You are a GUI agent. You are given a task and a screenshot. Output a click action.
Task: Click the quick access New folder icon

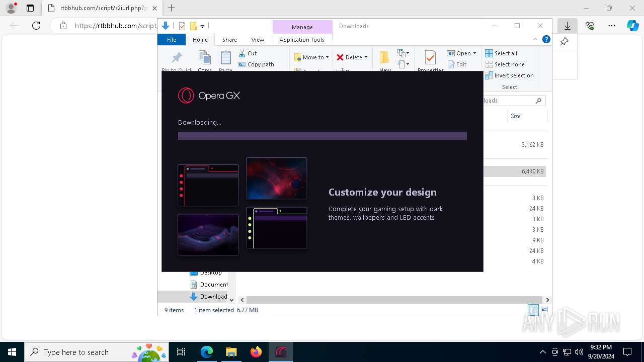pyautogui.click(x=193, y=26)
